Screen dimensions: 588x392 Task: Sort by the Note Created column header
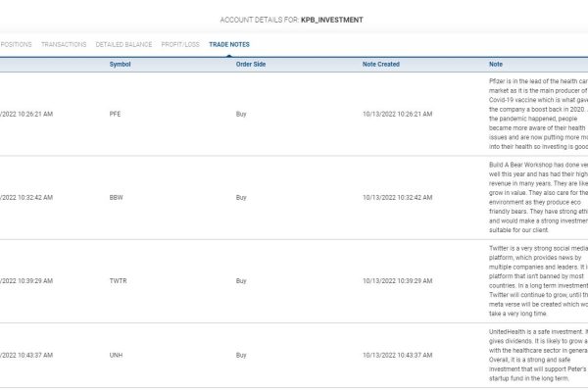381,65
